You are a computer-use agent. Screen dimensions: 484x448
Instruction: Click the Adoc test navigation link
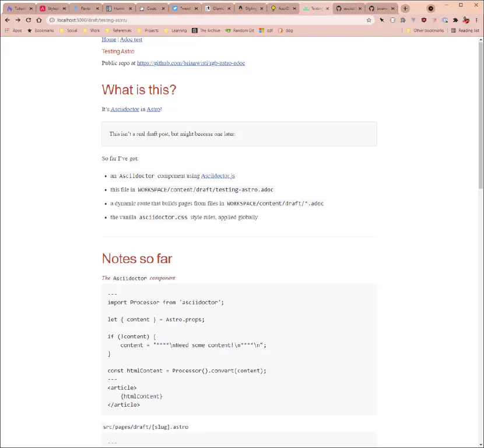pyautogui.click(x=131, y=40)
